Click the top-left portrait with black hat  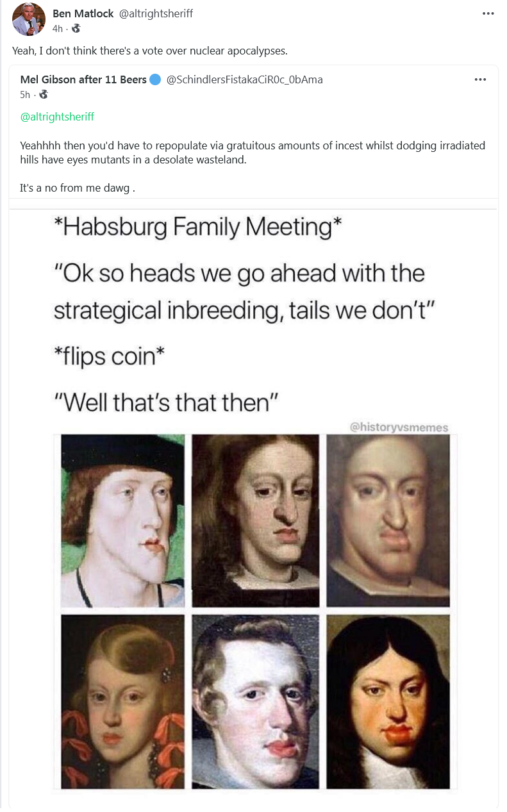tap(122, 520)
